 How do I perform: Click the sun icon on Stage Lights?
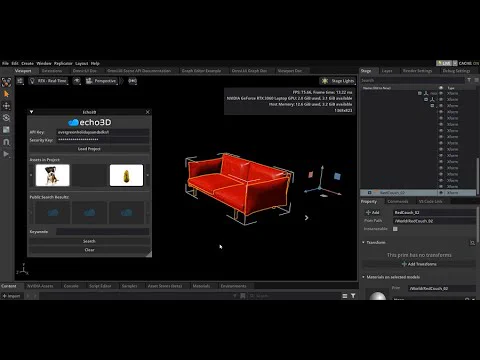click(325, 81)
